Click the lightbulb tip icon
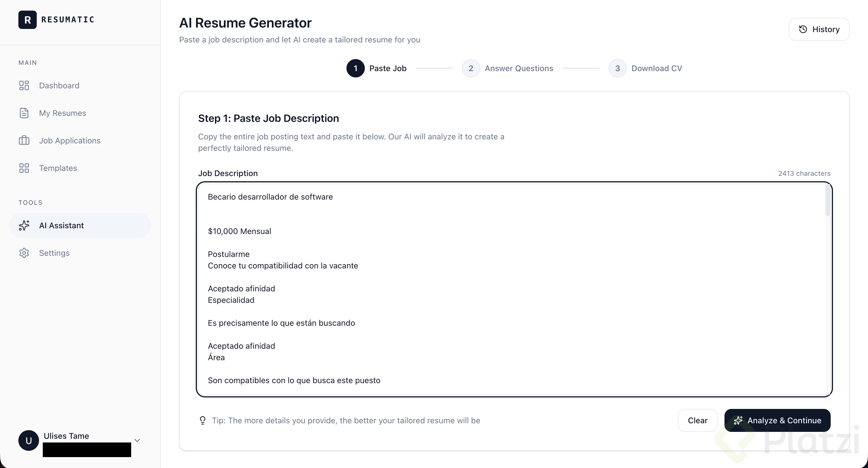The width and height of the screenshot is (868, 468). tap(203, 420)
